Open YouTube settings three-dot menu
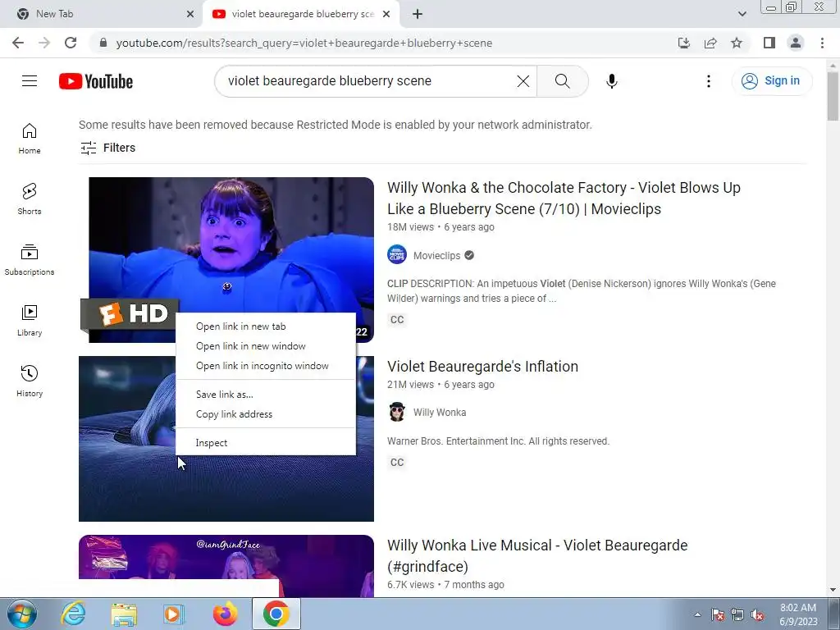 708,81
